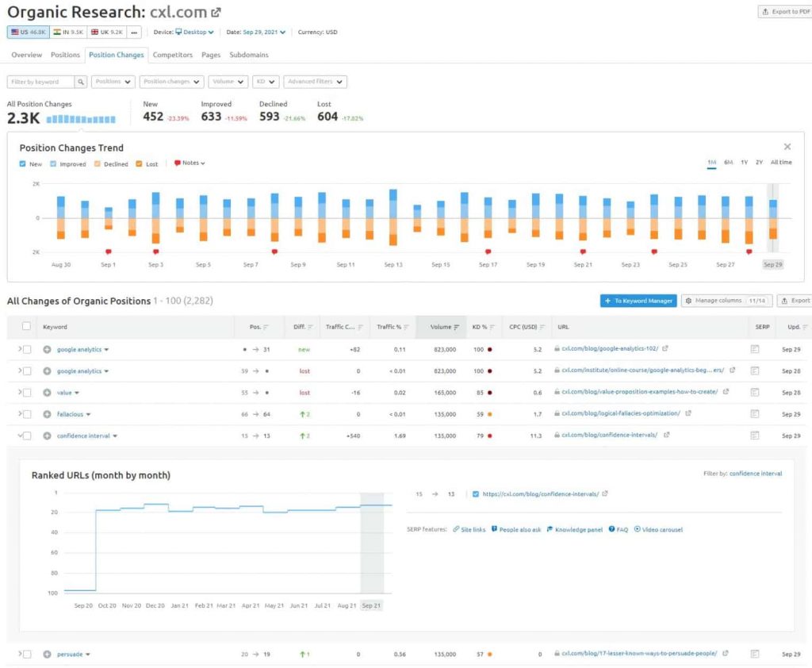Open SERP snapshot for value row

(755, 392)
